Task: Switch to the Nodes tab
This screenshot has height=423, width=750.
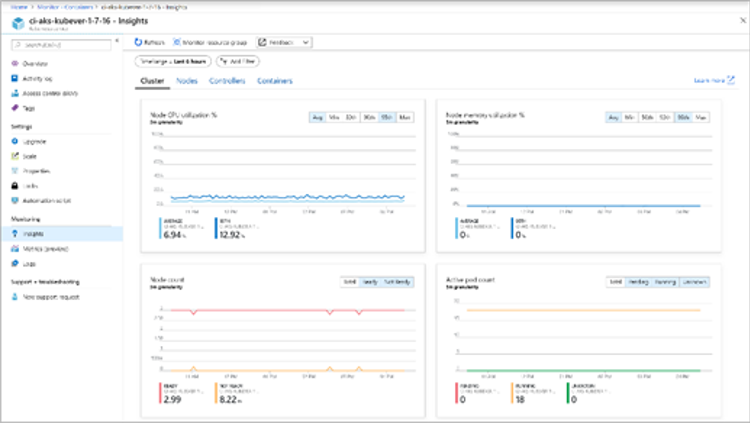Action: [187, 81]
